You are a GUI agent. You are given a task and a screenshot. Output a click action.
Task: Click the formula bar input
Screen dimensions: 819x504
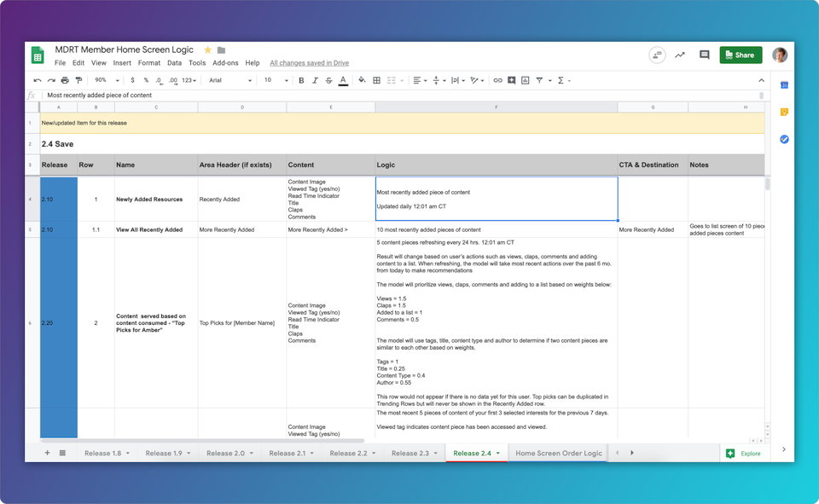pyautogui.click(x=401, y=95)
